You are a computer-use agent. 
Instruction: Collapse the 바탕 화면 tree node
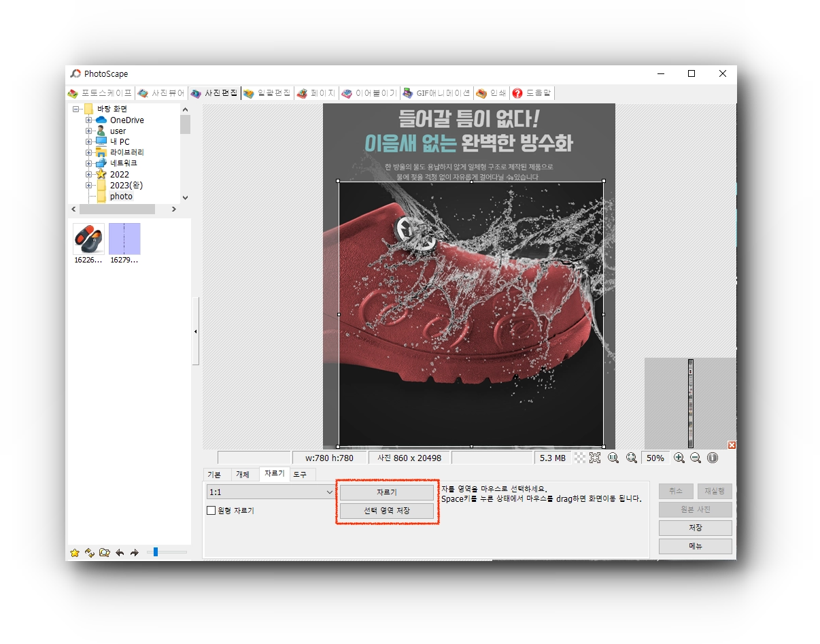75,109
